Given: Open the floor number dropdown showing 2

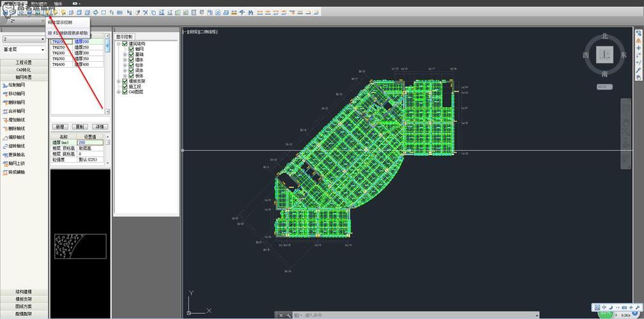Looking at the screenshot, I should 24,39.
